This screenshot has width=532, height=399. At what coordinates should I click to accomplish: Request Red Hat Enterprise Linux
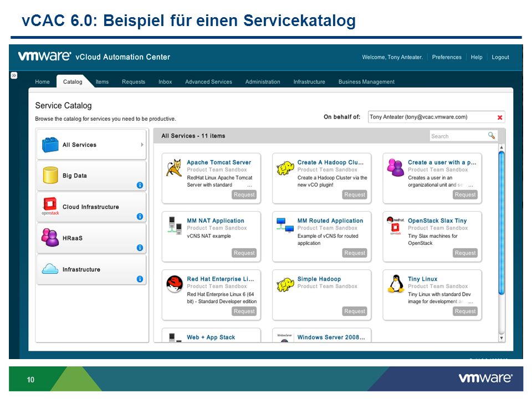pyautogui.click(x=244, y=311)
